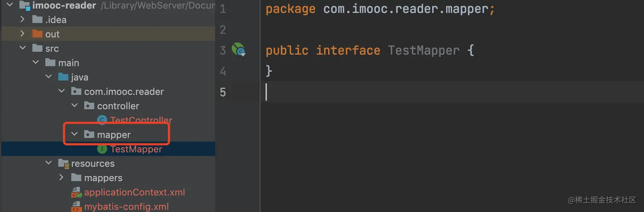Collapse the main folder chevron
Image resolution: width=644 pixels, height=212 pixels.
36,63
